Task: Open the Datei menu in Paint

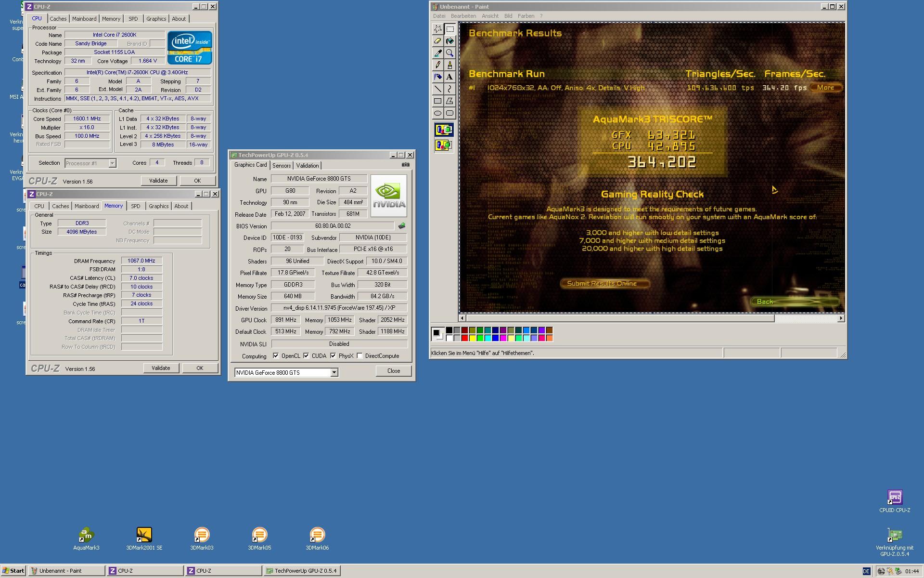Action: click(x=439, y=16)
